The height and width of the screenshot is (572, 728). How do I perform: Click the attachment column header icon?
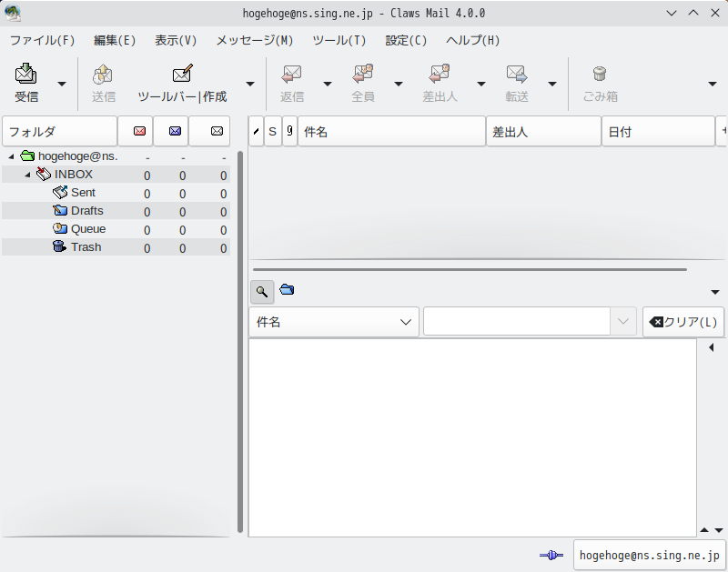click(x=289, y=131)
